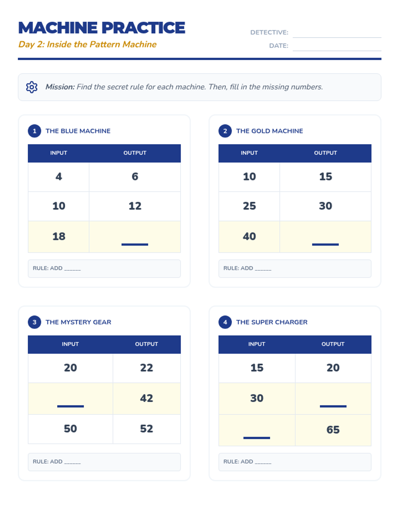Click the subtitle Day 2: Inside the Pattern Machine
The width and height of the screenshot is (399, 532).
[x=87, y=45]
